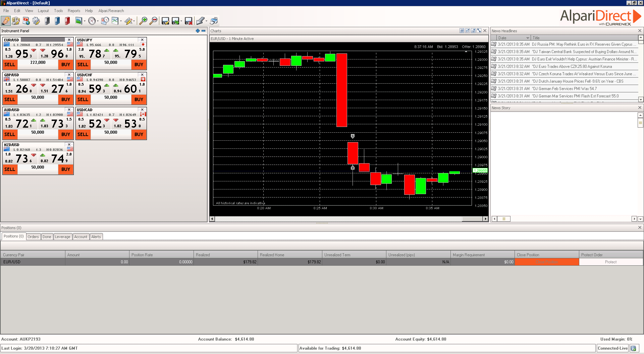Click the chart type toolbar icon
Screen dimensions: 644x354
[x=79, y=21]
